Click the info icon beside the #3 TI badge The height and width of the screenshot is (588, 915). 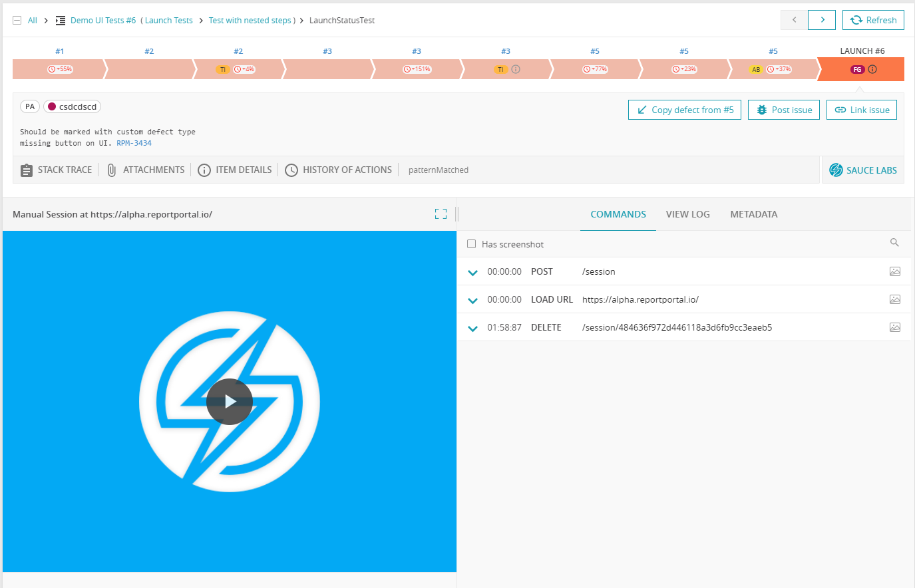tap(517, 69)
